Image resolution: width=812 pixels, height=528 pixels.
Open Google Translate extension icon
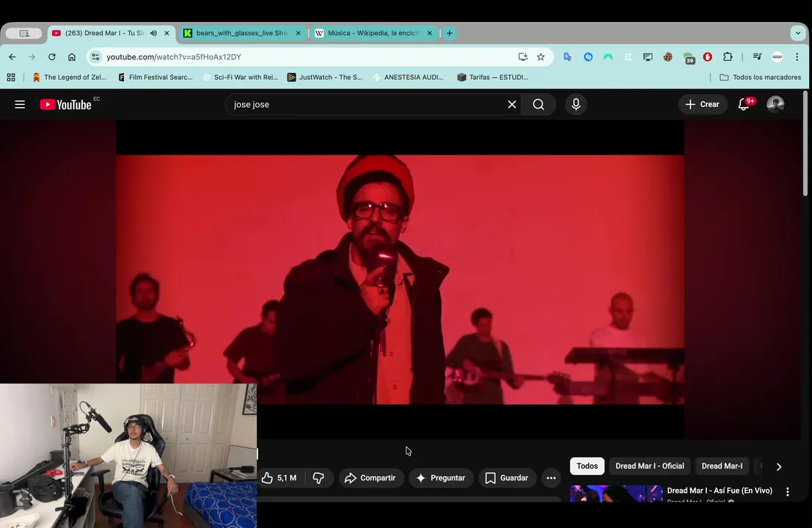click(568, 57)
